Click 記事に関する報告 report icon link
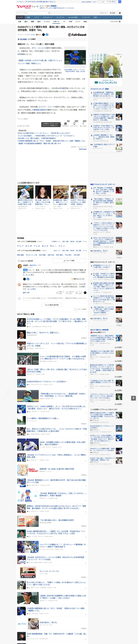This screenshot has height=644, width=138. [24, 126]
